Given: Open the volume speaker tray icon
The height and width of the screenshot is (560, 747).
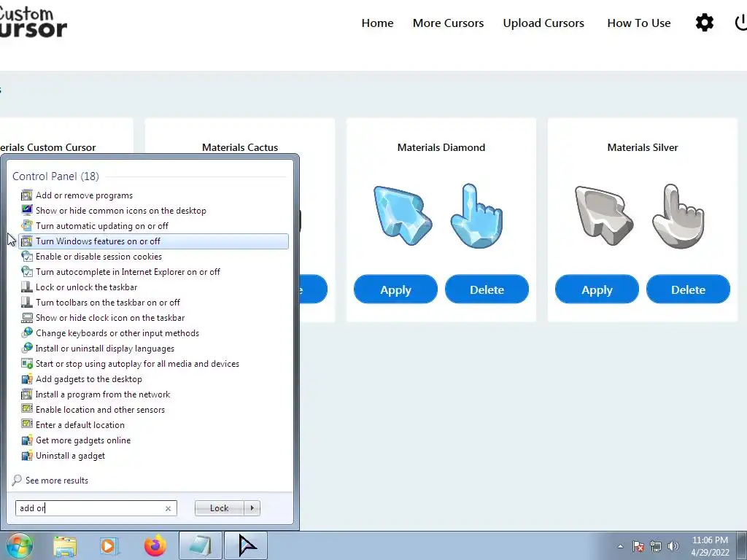Looking at the screenshot, I should (673, 547).
